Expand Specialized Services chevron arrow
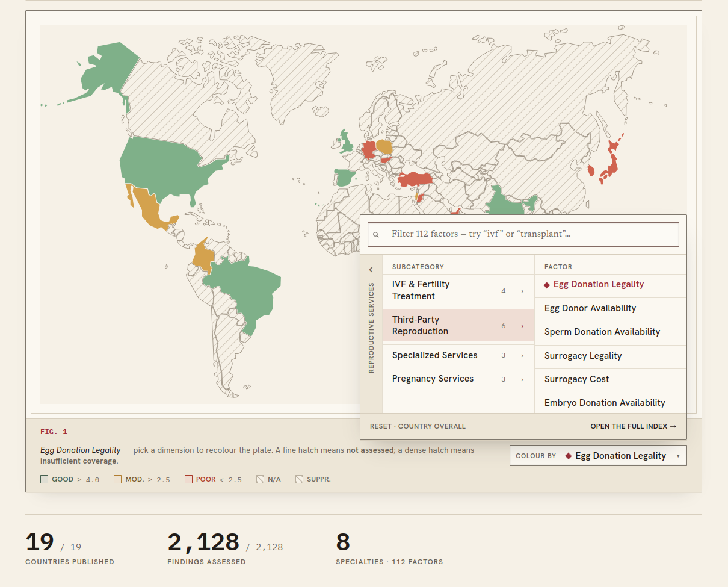The image size is (728, 587). coord(522,356)
